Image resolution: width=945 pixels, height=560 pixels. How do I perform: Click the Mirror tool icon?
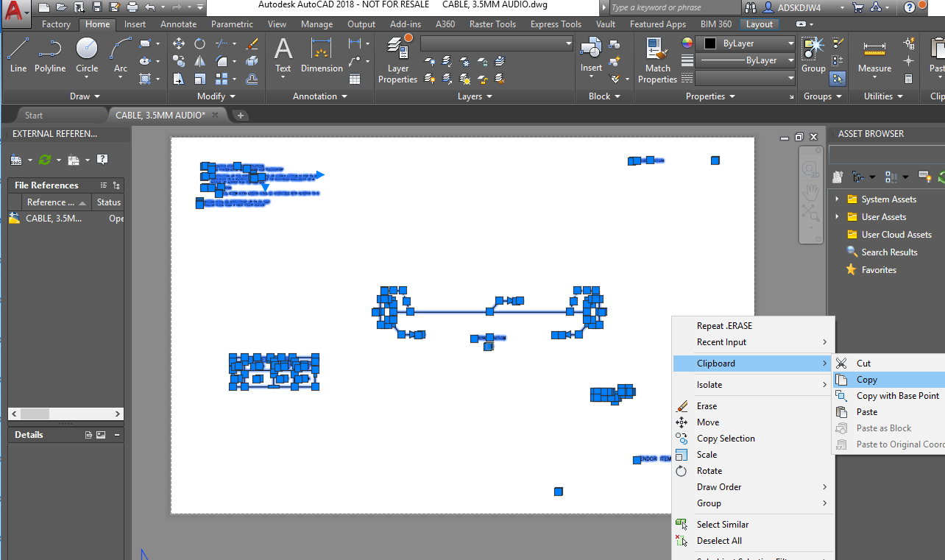pos(199,61)
